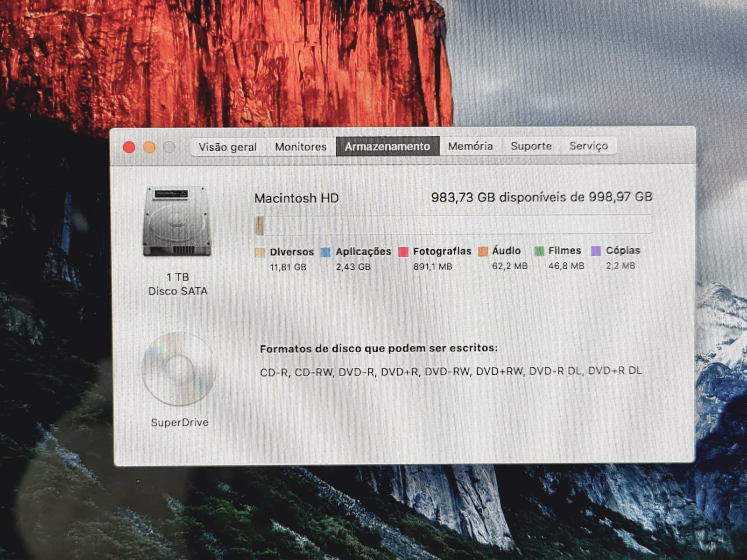Open the Visão geral tab
Screen dimensions: 747x560
(x=228, y=147)
